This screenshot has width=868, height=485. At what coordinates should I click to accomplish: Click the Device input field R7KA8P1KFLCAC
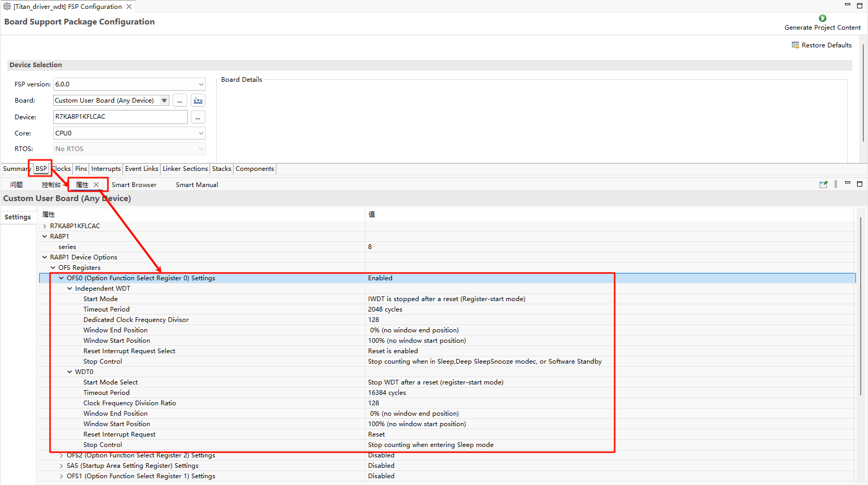coord(120,117)
